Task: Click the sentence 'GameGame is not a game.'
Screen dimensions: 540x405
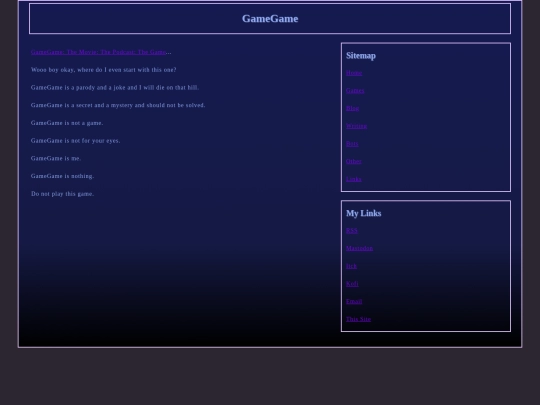Action: point(67,123)
